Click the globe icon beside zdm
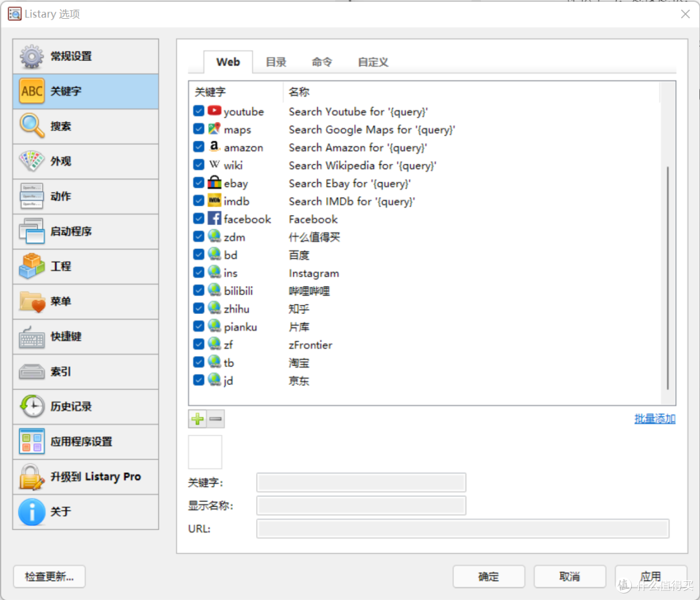The image size is (700, 600). coord(215,236)
